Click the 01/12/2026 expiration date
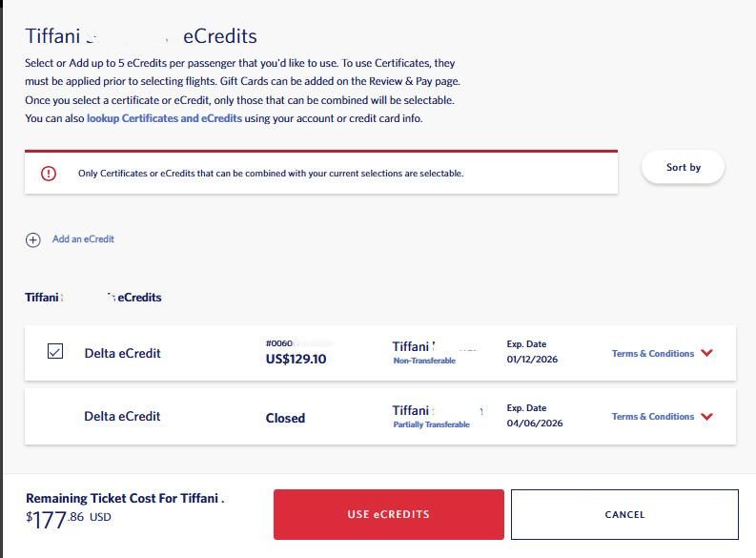This screenshot has width=756, height=558. (534, 361)
